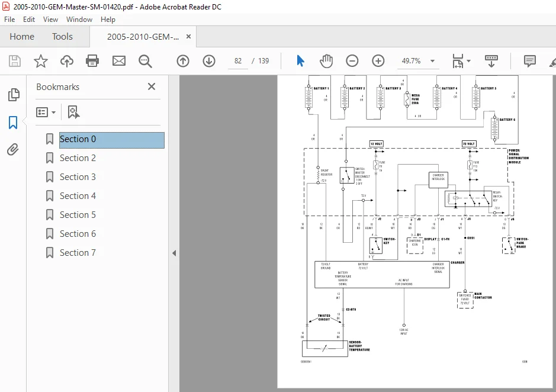The image size is (556, 392).
Task: Click the page number field showing 82
Action: click(x=238, y=61)
